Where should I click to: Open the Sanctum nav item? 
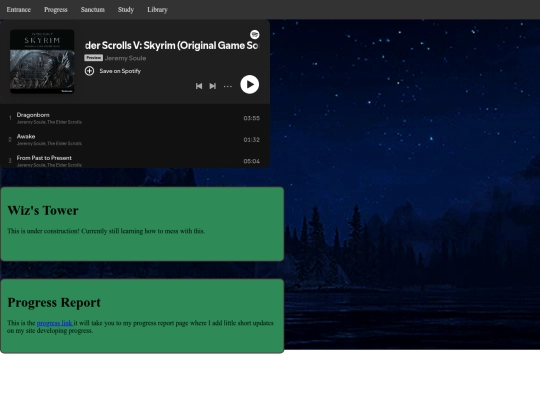point(93,10)
